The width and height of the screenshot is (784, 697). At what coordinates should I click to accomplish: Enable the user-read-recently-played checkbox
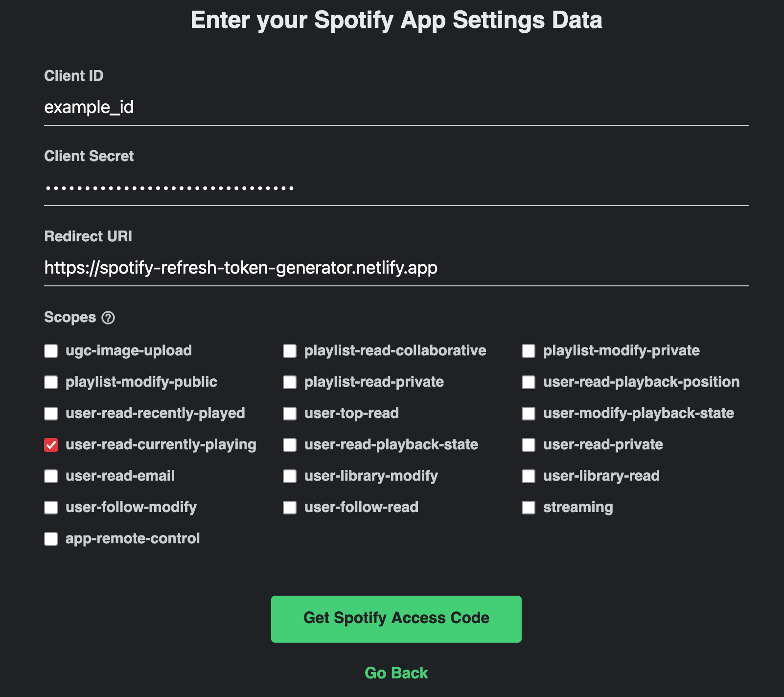pos(51,414)
